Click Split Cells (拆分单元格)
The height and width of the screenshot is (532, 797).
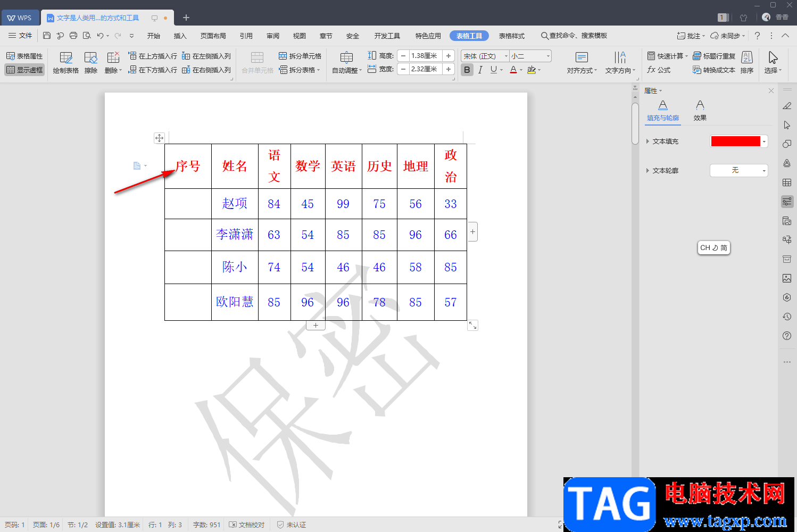point(300,56)
